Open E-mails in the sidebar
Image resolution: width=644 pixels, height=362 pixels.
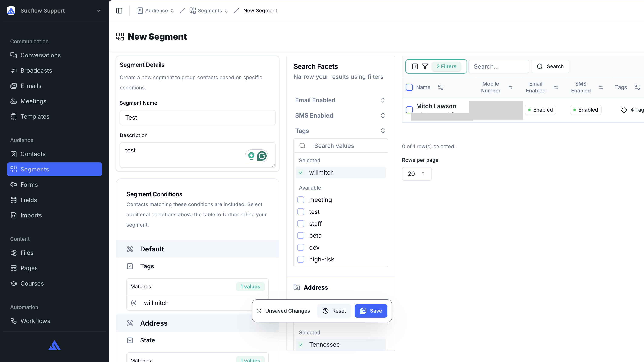54,86
